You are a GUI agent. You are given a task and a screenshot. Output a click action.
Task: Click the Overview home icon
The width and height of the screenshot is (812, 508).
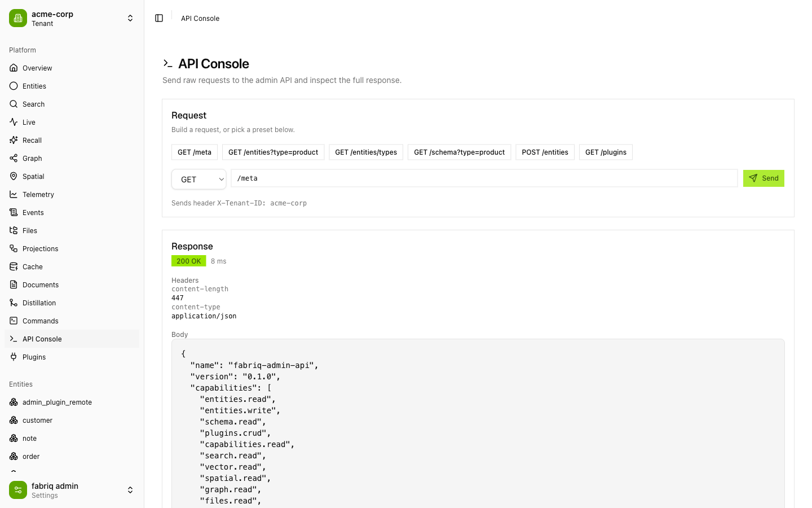[14, 68]
